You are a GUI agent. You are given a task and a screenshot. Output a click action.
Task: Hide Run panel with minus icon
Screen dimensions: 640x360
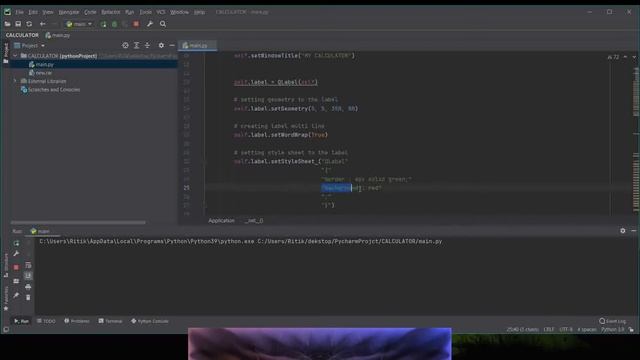pos(633,231)
